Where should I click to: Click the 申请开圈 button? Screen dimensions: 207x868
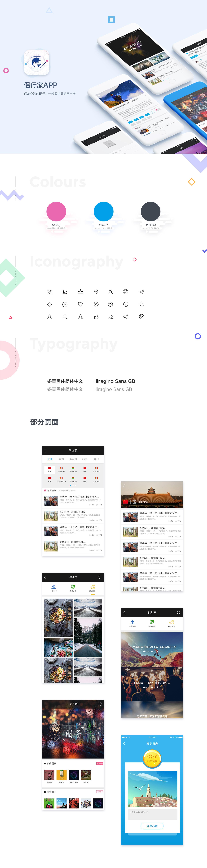point(100,764)
